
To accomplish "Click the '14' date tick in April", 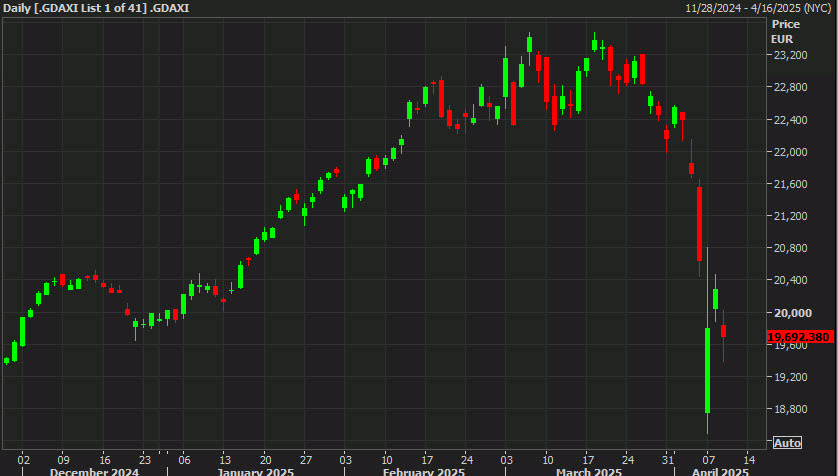I will tap(749, 459).
